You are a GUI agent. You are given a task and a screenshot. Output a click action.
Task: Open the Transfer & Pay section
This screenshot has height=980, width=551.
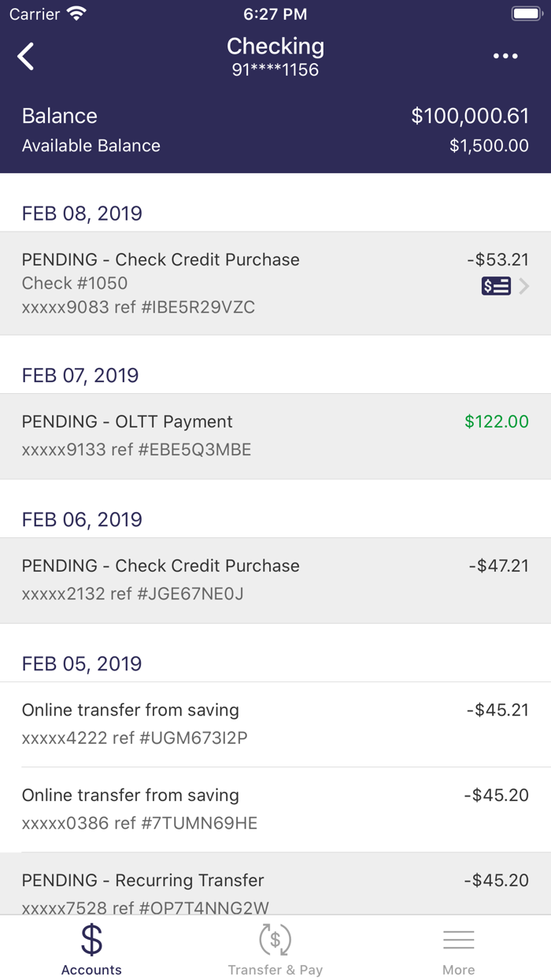coord(275,948)
